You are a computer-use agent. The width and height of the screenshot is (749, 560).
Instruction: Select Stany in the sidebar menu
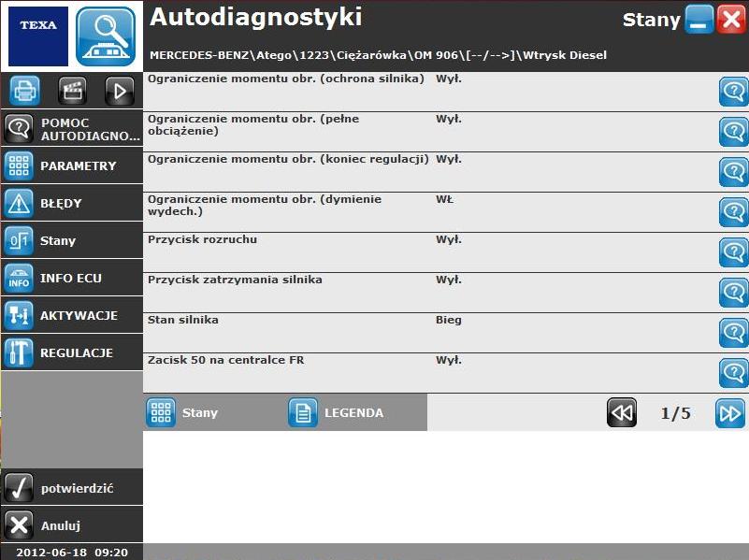(72, 240)
